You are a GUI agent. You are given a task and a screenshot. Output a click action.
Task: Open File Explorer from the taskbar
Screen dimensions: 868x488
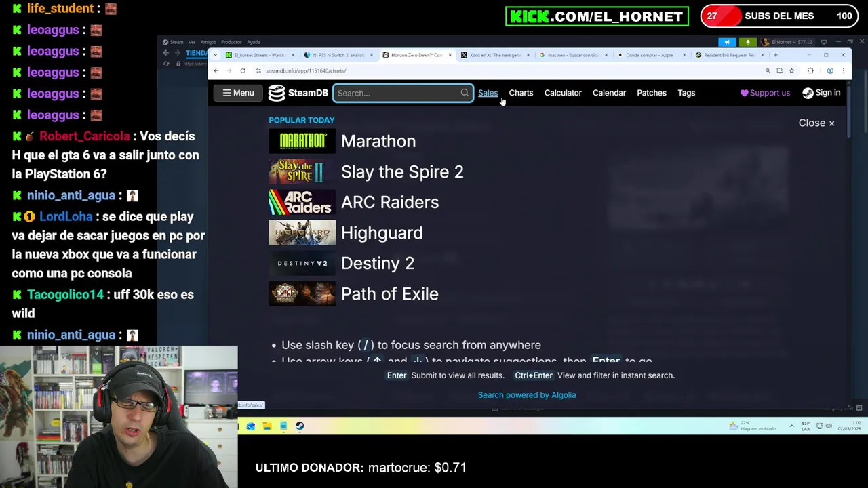coord(267,426)
